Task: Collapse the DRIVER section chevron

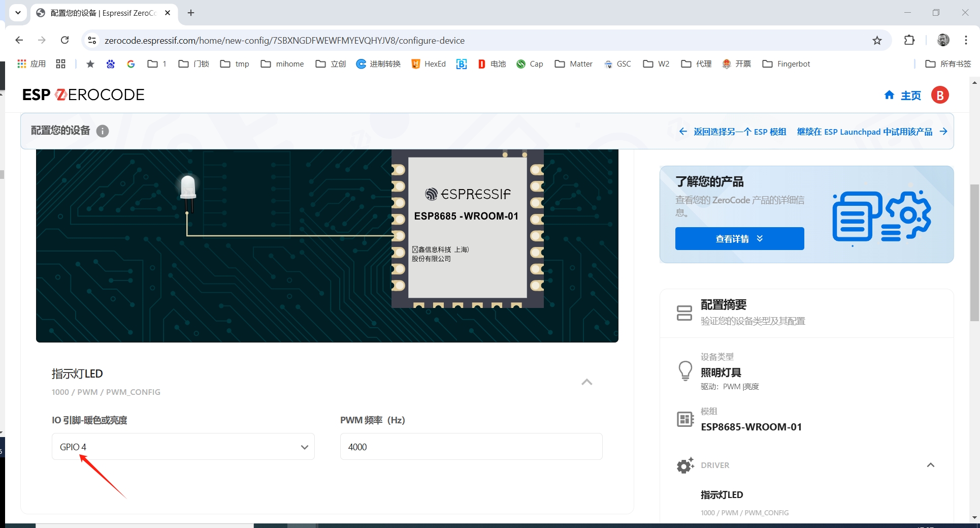Action: click(930, 465)
